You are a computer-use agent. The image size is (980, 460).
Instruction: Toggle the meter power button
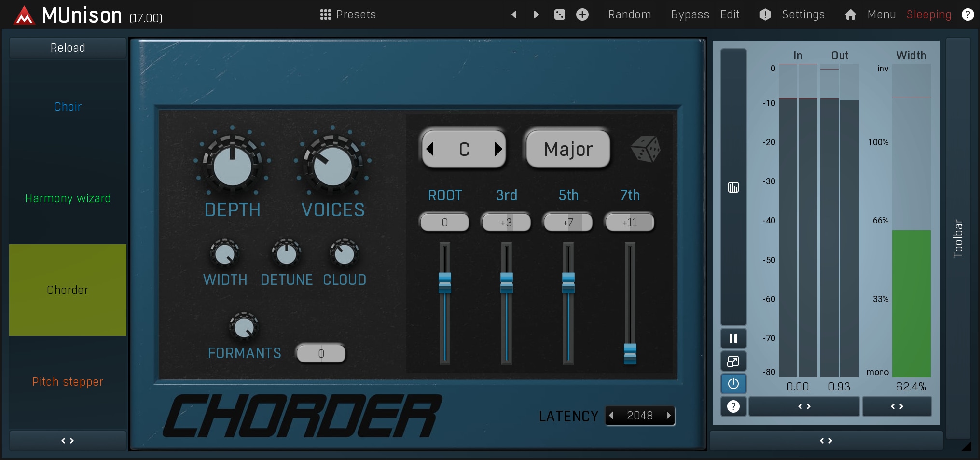(733, 384)
